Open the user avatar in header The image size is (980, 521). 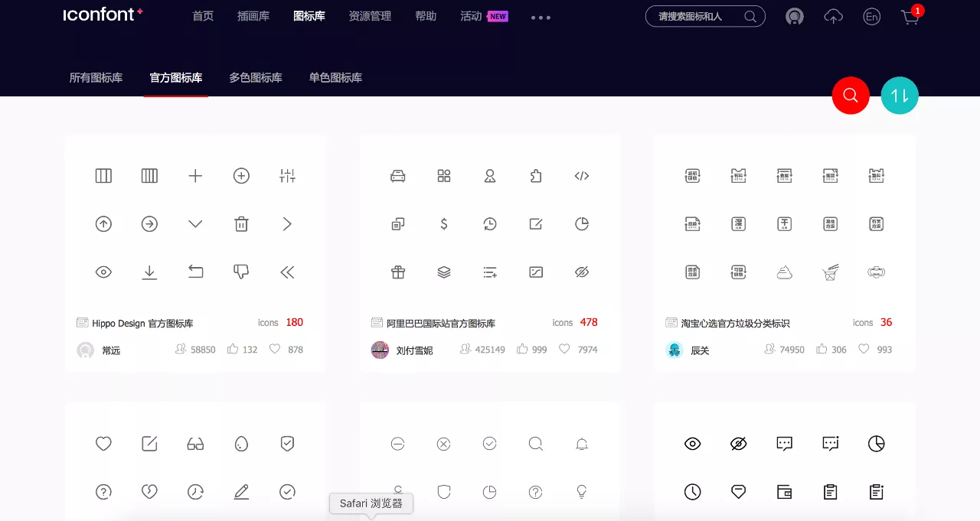point(795,17)
